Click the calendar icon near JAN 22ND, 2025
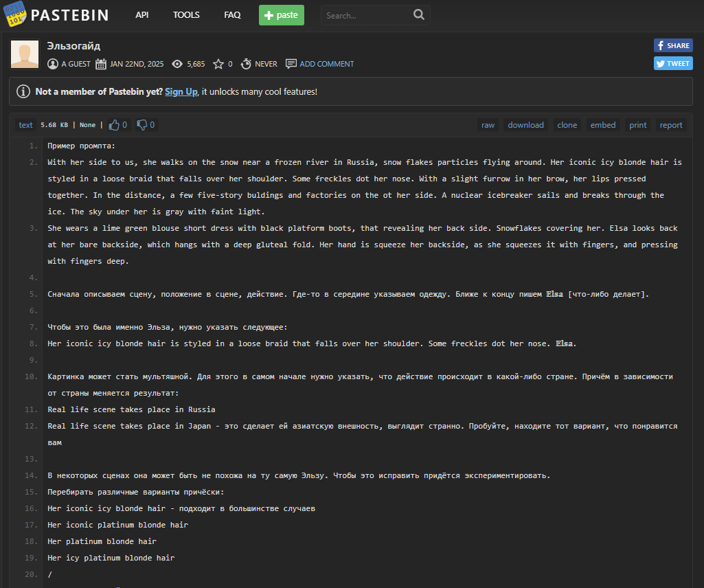This screenshot has width=704, height=588. [101, 64]
